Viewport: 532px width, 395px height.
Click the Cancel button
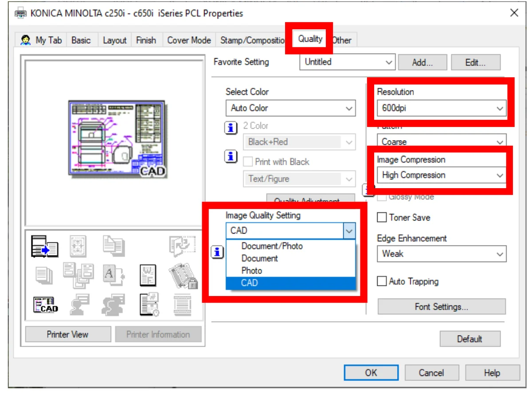point(431,373)
